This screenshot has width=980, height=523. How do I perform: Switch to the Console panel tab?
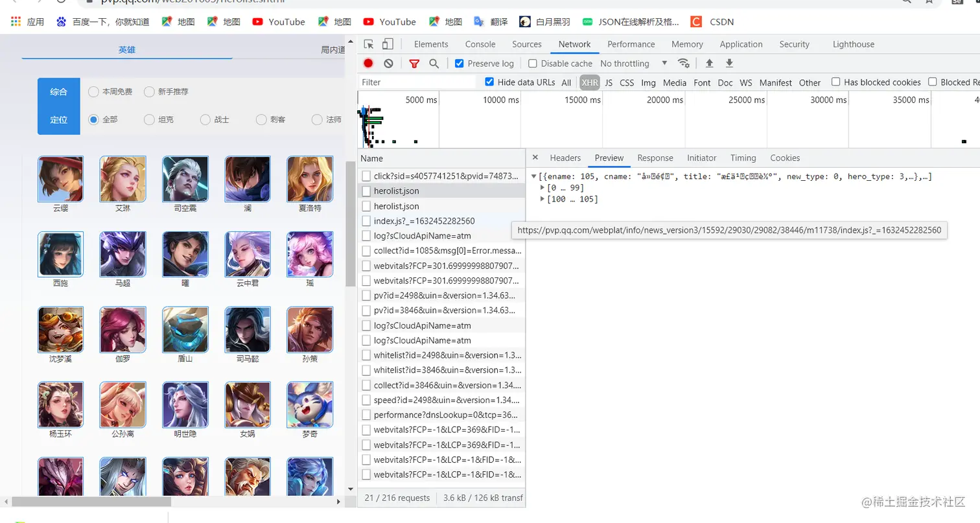[480, 44]
